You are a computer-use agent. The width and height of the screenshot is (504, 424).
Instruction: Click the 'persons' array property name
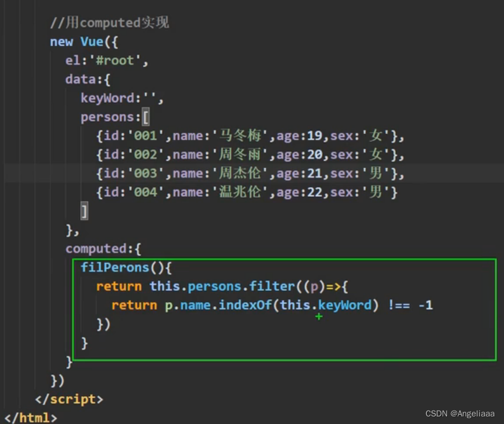[107, 117]
